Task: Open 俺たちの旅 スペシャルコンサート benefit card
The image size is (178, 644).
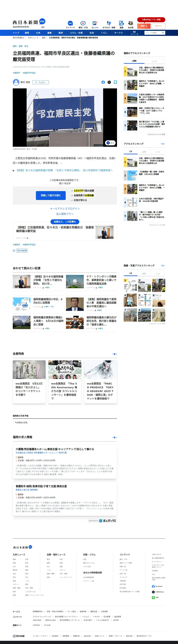Action: 65,382
